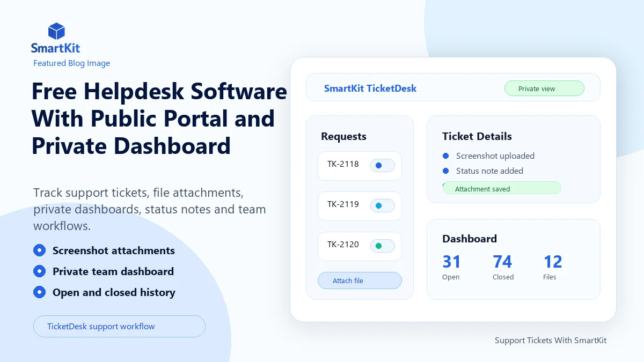Image resolution: width=644 pixels, height=362 pixels.
Task: Toggle the switch on ticket TK-2118
Action: tap(383, 166)
